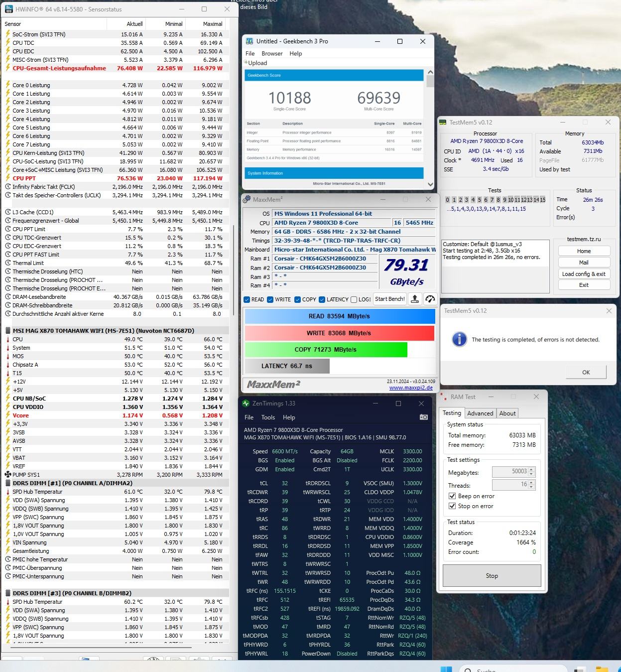Switch to the About tab in RAM Test
This screenshot has width=621, height=672.
[507, 413]
